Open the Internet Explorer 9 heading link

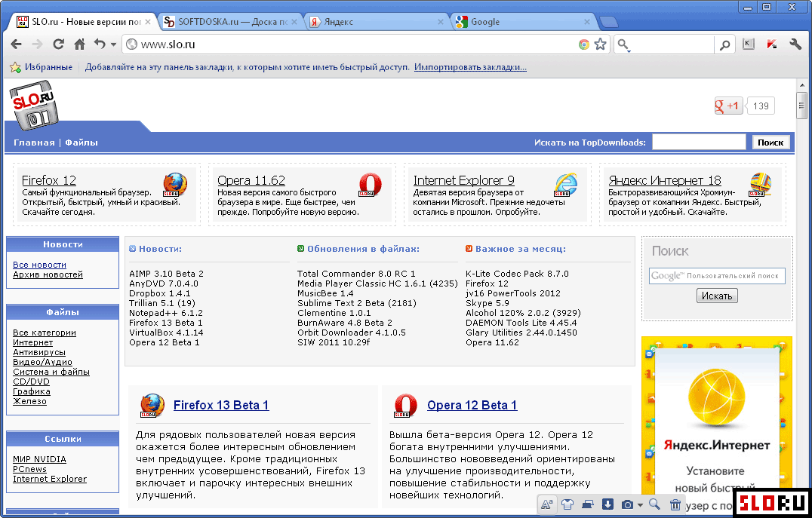[463, 180]
